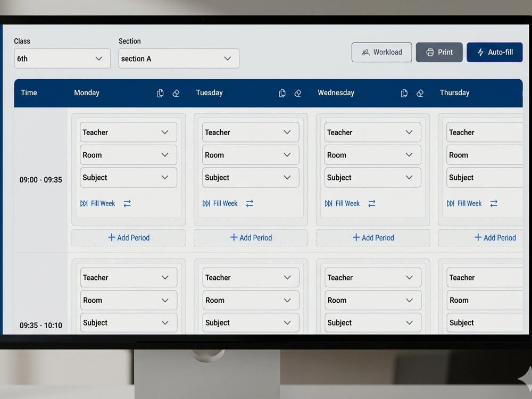The height and width of the screenshot is (399, 532).
Task: Add Period under Thursday's 09:00 slot
Action: click(480, 237)
